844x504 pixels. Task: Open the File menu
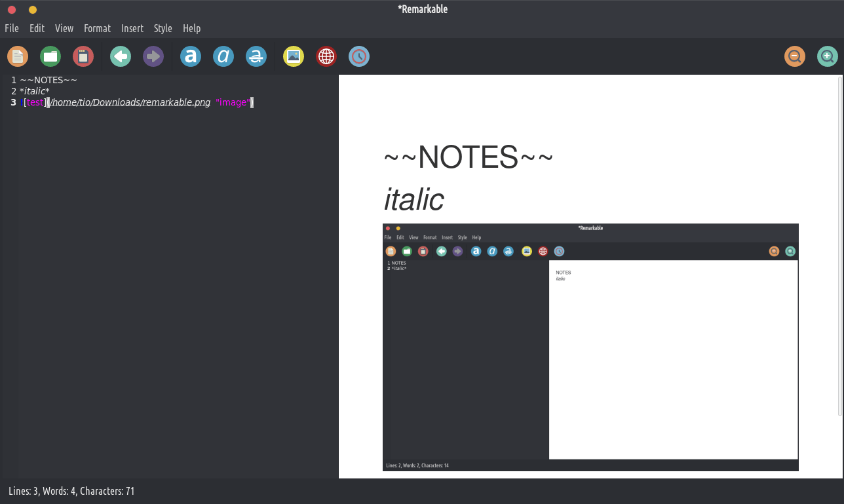[x=12, y=28]
